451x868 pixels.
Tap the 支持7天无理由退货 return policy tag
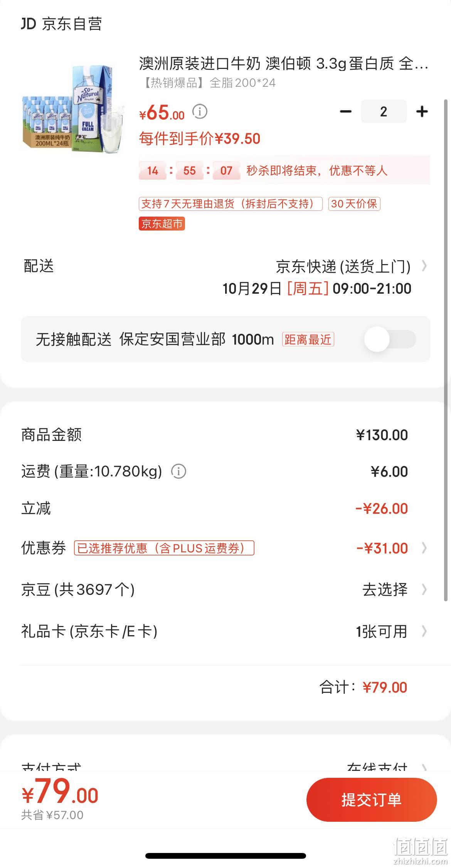click(231, 204)
